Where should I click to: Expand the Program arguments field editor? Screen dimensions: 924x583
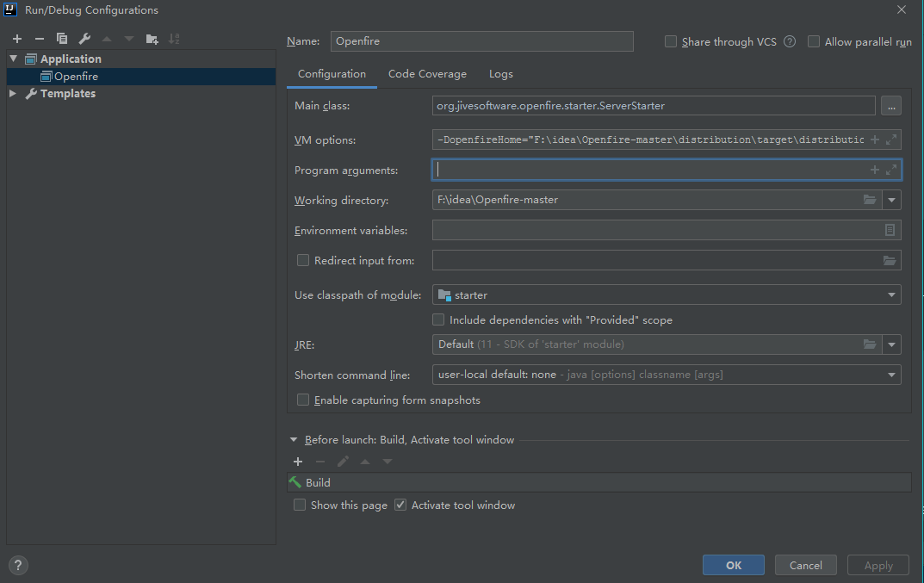coord(891,170)
